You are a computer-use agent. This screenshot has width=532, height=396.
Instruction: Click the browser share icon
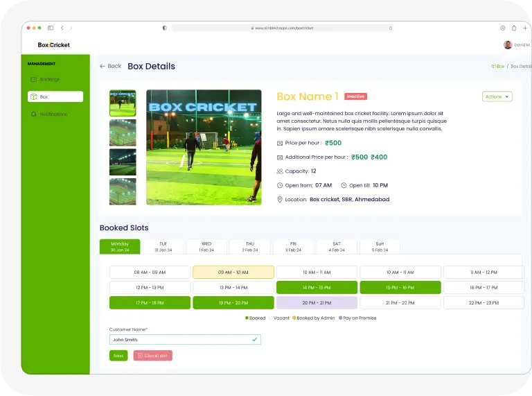514,28
